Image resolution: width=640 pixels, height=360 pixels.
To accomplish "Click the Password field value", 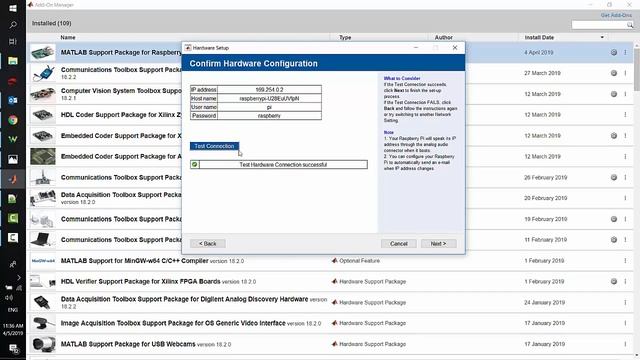I will pyautogui.click(x=269, y=116).
